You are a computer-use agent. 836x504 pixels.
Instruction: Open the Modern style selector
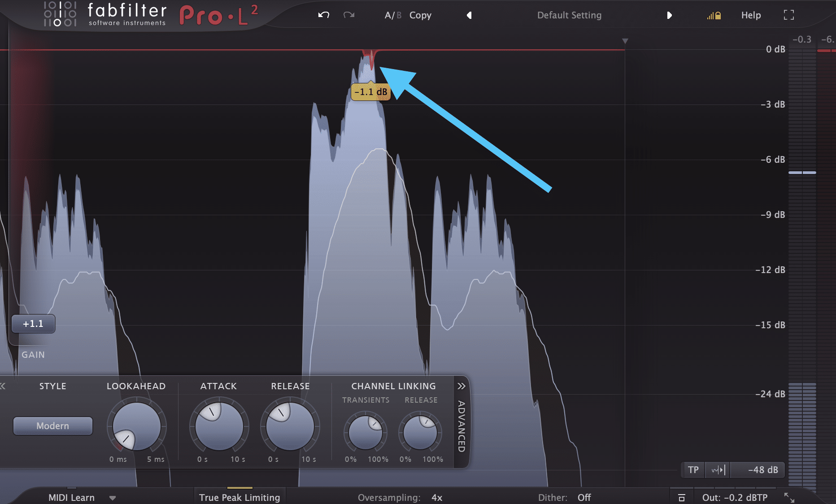tap(53, 426)
